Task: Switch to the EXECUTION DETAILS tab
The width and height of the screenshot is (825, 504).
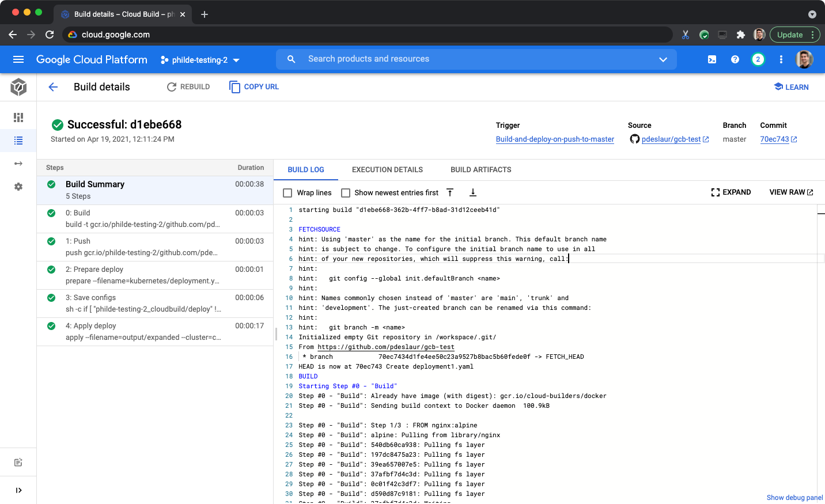Action: [x=387, y=170]
